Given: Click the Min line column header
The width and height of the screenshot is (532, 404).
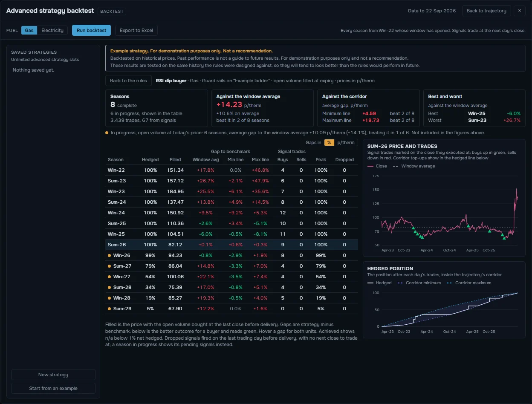Looking at the screenshot, I should point(236,159).
